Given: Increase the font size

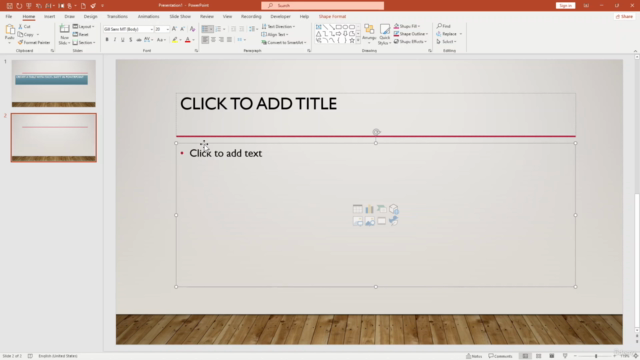Looking at the screenshot, I should pyautogui.click(x=174, y=29).
